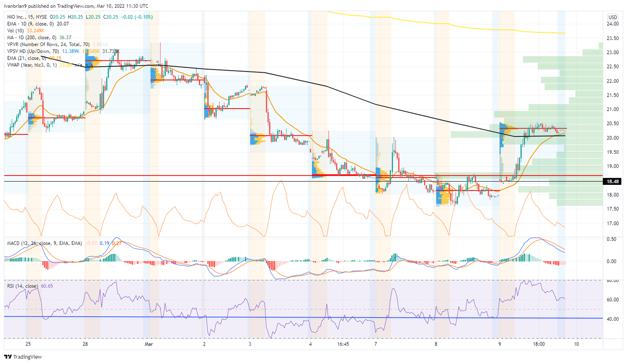Screen dimensions: 627x364
Task: Select the EMA (21, close, 0) legend
Action: pos(27,58)
